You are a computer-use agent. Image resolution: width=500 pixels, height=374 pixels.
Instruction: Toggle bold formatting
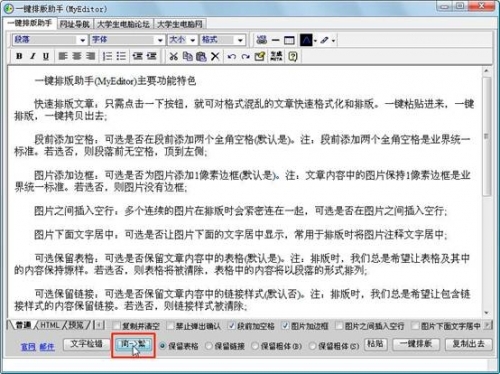[x=19, y=56]
